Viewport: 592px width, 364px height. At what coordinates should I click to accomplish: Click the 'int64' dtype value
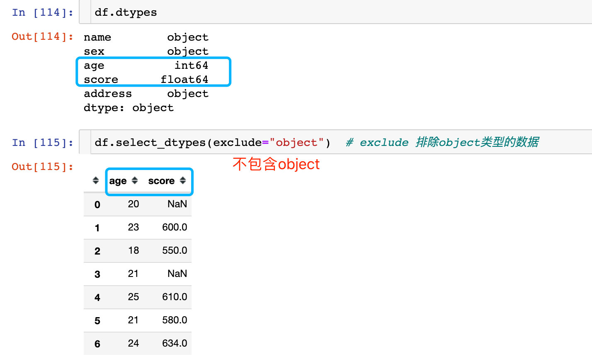pyautogui.click(x=191, y=66)
